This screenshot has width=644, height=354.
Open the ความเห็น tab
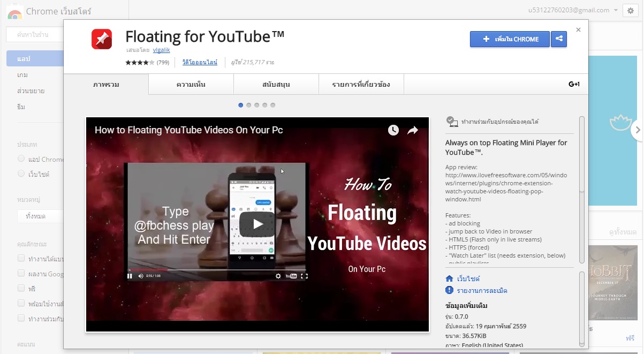click(x=191, y=85)
